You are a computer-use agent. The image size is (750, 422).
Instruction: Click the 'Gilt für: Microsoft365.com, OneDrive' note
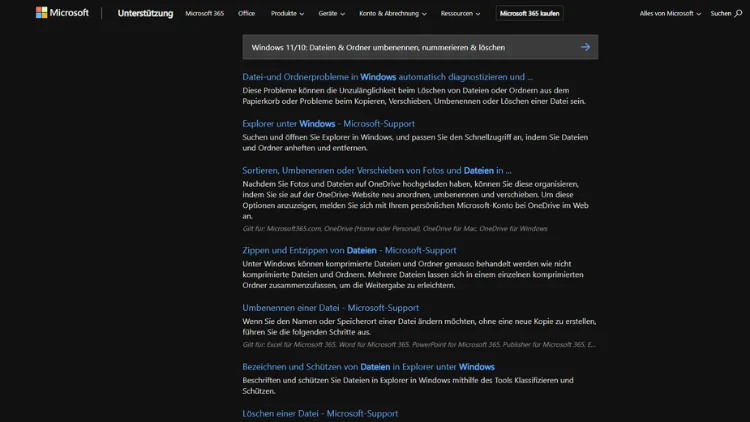coord(395,229)
